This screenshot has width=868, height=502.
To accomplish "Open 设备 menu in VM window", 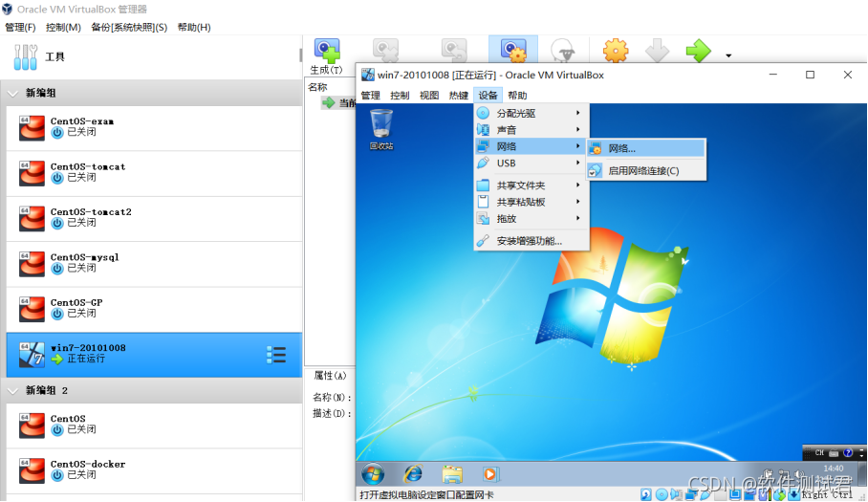I will pos(488,96).
